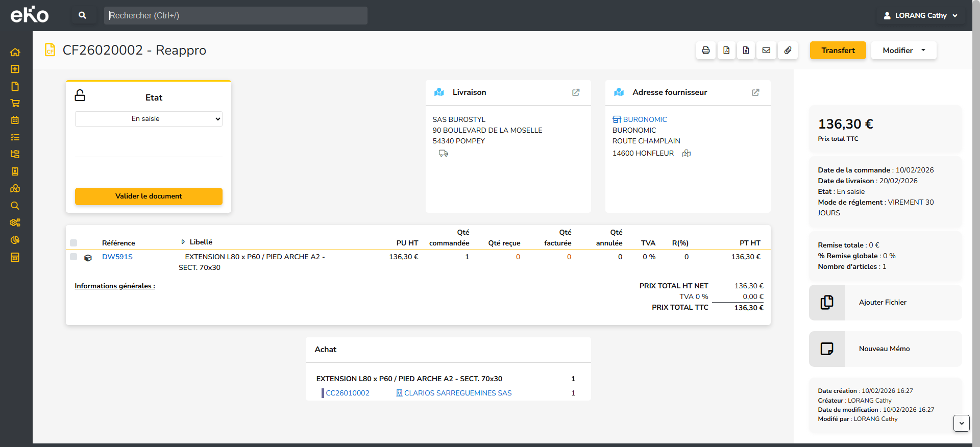Image resolution: width=980 pixels, height=447 pixels.
Task: Click the Achat section title
Action: point(326,350)
